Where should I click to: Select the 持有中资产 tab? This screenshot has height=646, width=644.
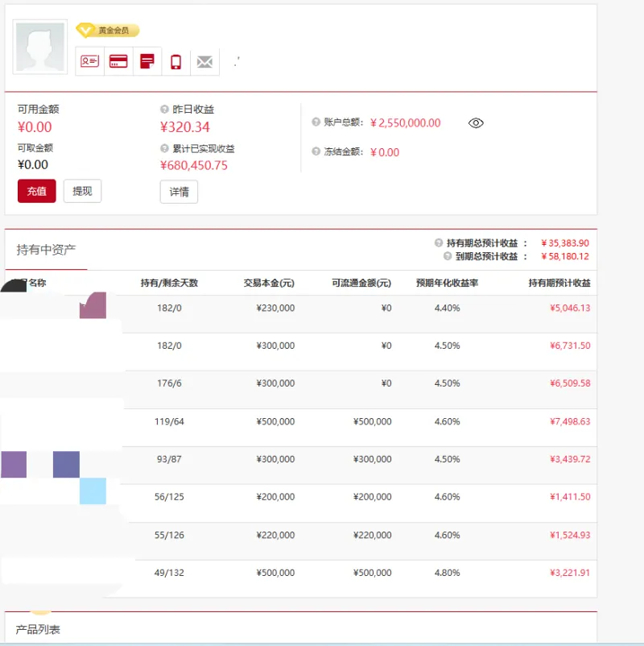tap(46, 251)
